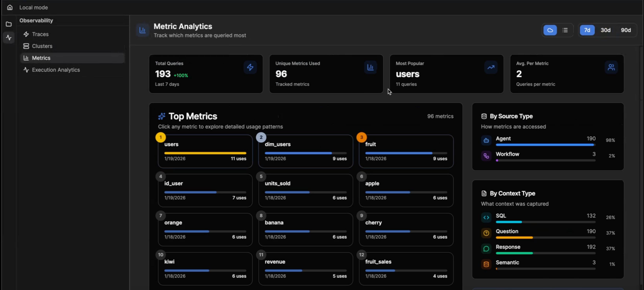Select the 30d time range
This screenshot has width=644, height=290.
(x=605, y=30)
